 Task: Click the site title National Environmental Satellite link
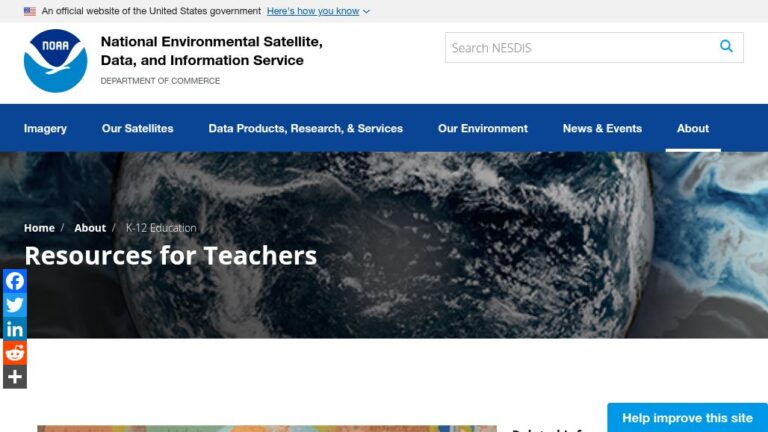click(212, 51)
